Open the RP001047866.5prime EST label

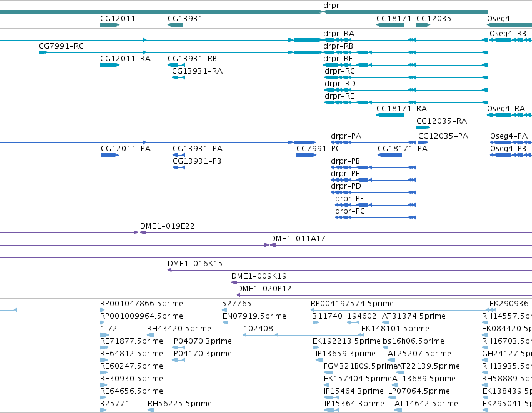[x=141, y=304]
